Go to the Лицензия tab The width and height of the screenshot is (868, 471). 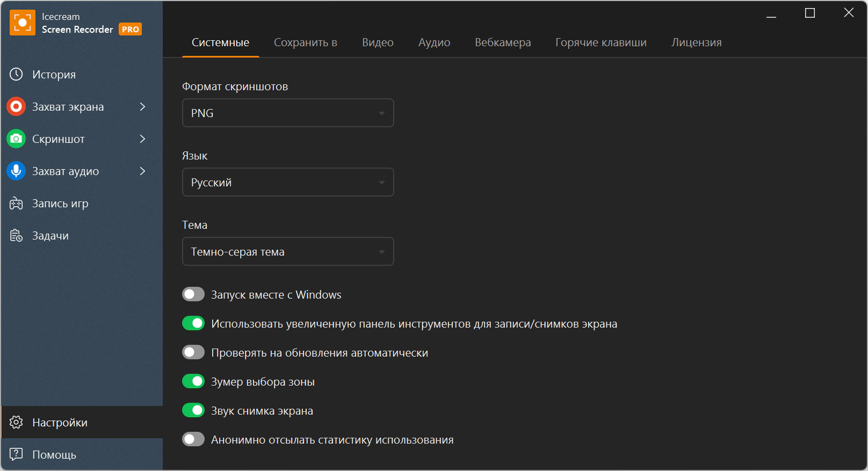click(x=696, y=42)
